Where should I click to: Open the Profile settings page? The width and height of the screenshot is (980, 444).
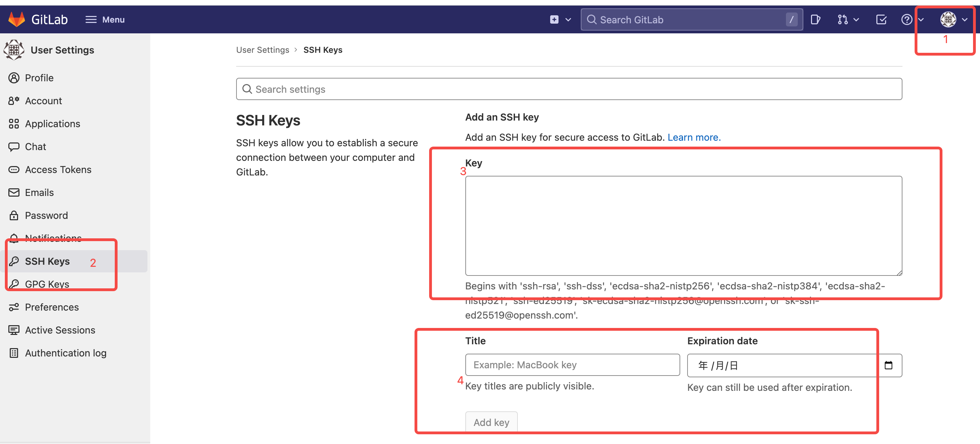tap(39, 77)
